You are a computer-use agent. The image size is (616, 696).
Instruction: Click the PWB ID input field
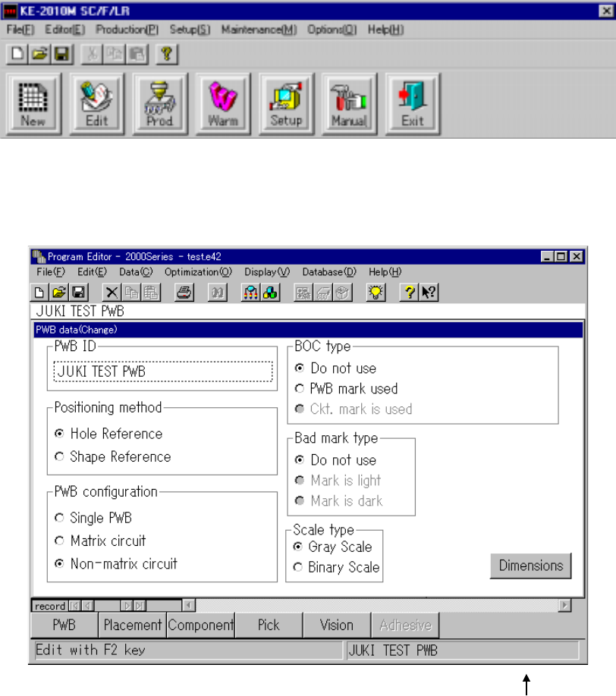click(x=163, y=372)
